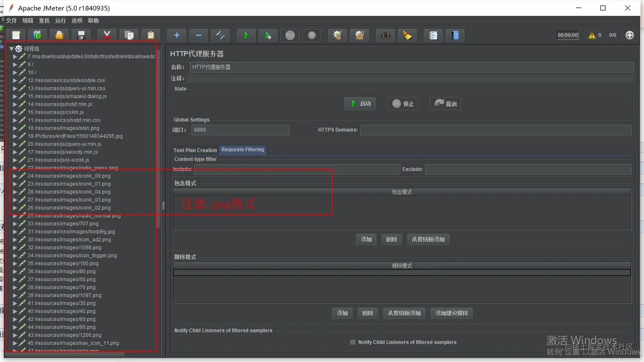Click the remote engines globe icon
Image resolution: width=644 pixels, height=362 pixels.
tap(630, 35)
